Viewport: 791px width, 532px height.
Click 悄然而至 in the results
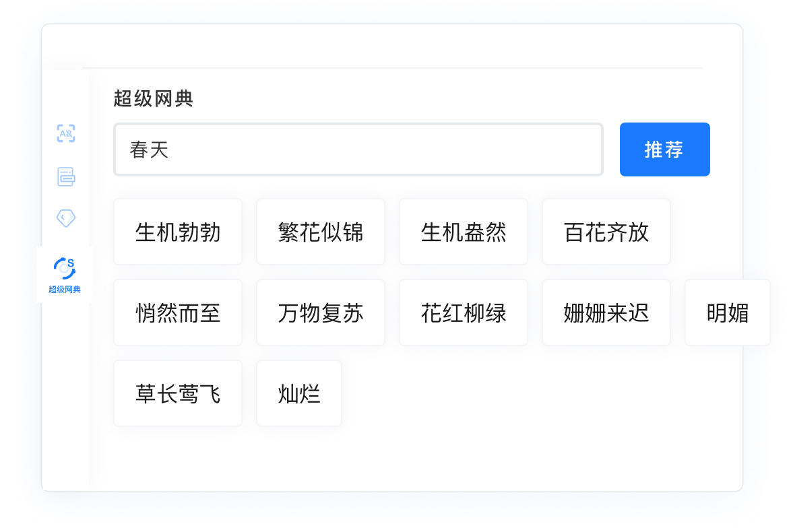(177, 312)
